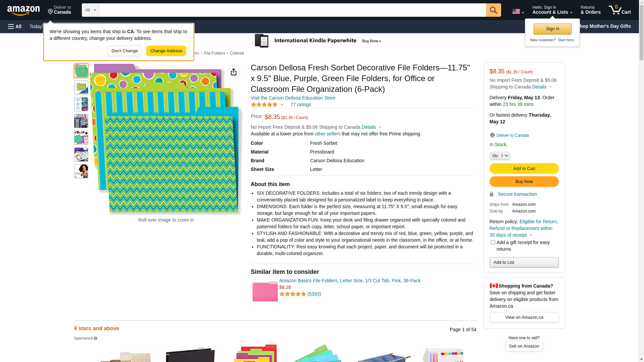Image resolution: width=644 pixels, height=362 pixels.
Task: Expand the Add to List dropdown
Action: [524, 262]
